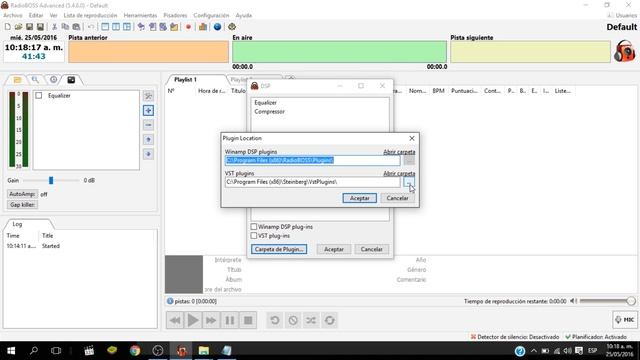Click the Gain slider handle
This screenshot has width=640, height=360.
(x=51, y=180)
